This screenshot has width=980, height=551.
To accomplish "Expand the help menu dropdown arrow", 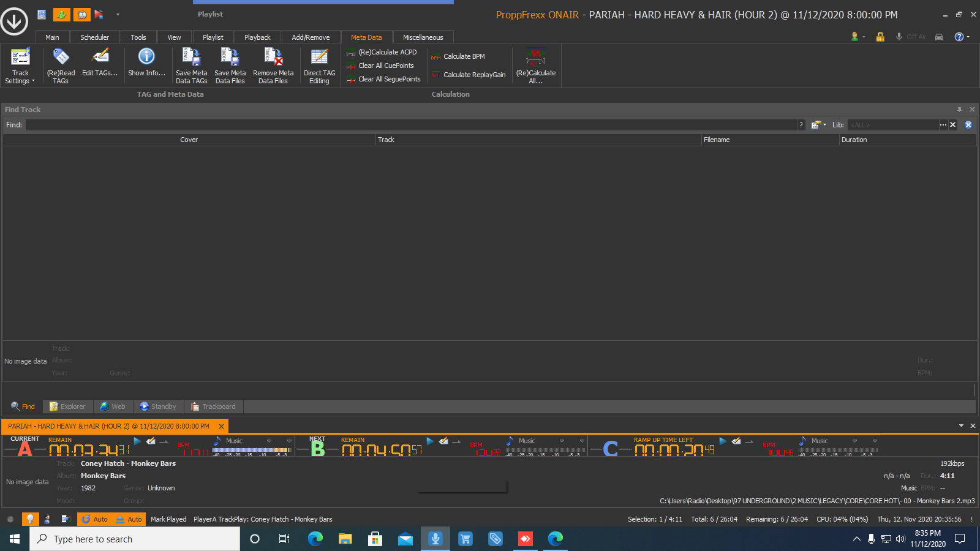I will [968, 37].
